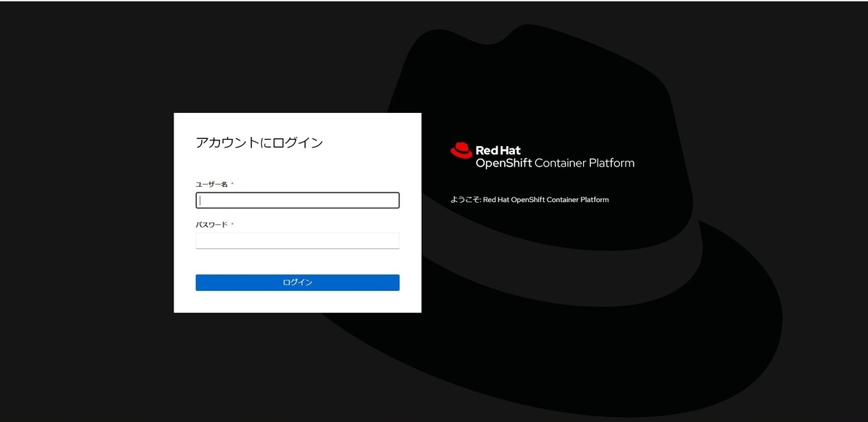868x422 pixels.
Task: Click the パスワード field label
Action: click(212, 224)
